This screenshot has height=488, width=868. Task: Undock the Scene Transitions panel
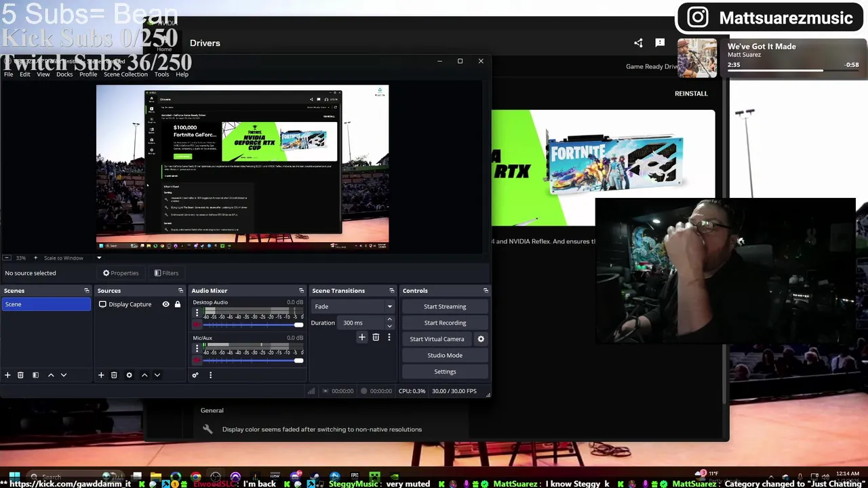tap(391, 291)
